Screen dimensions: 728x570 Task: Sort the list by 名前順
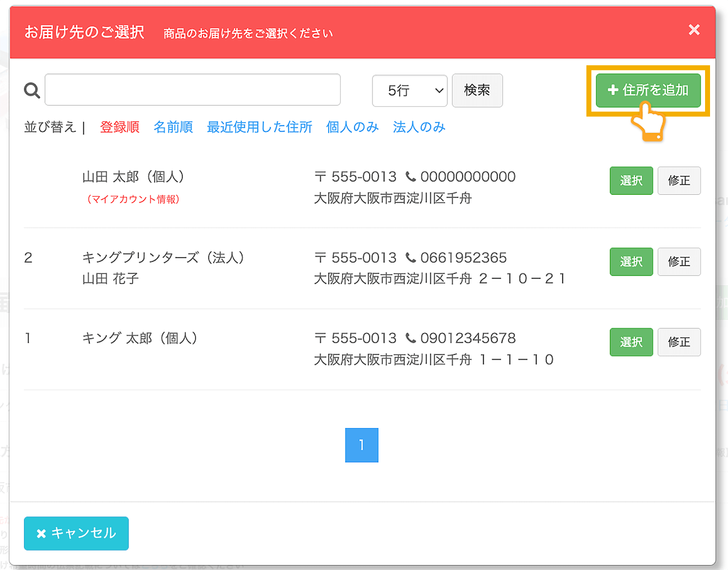[x=173, y=127]
